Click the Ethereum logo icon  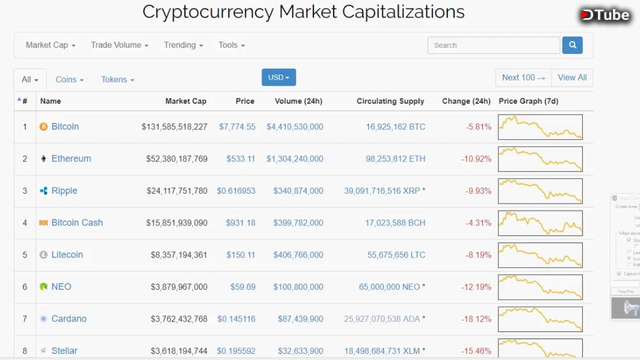pyautogui.click(x=43, y=159)
